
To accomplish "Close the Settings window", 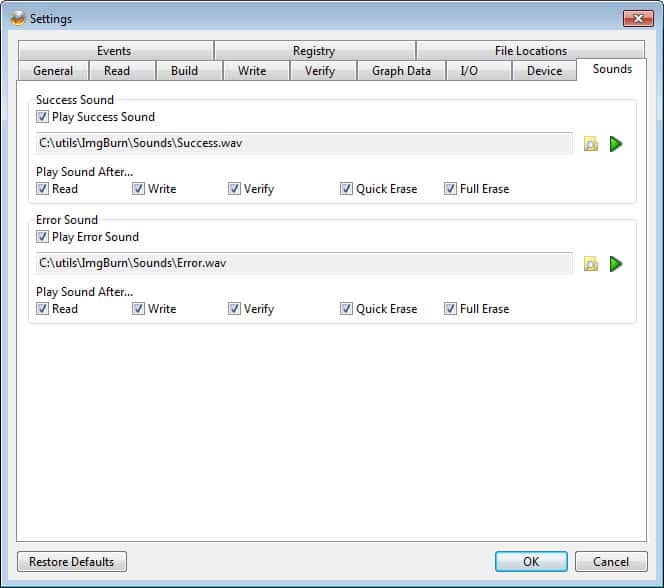I will (638, 18).
